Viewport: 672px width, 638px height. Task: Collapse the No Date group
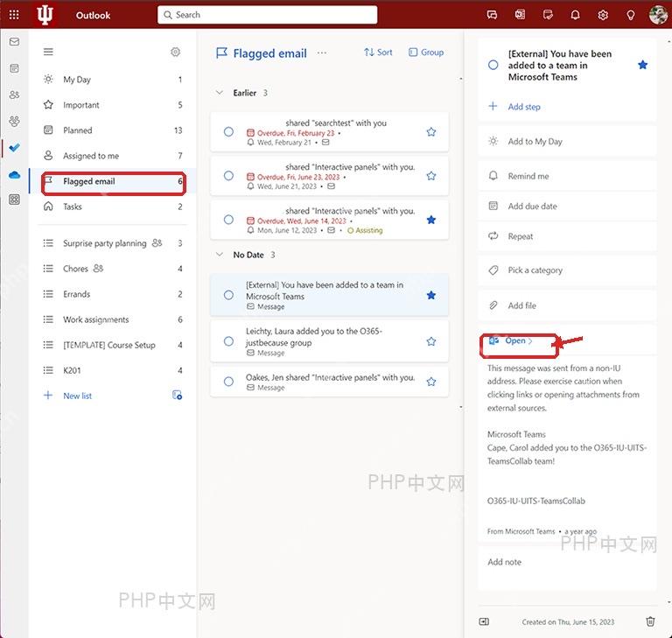tap(220, 255)
